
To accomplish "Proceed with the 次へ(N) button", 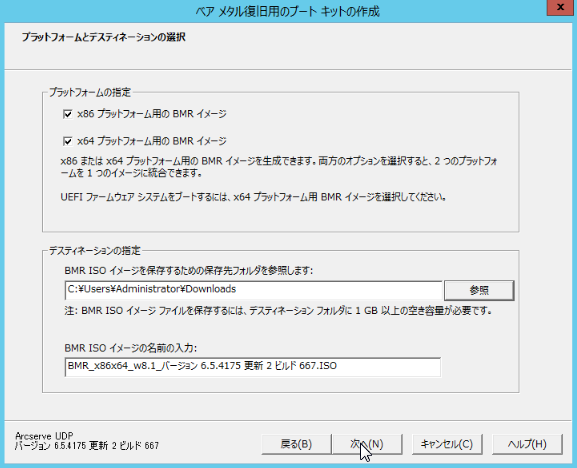I will click(x=367, y=444).
